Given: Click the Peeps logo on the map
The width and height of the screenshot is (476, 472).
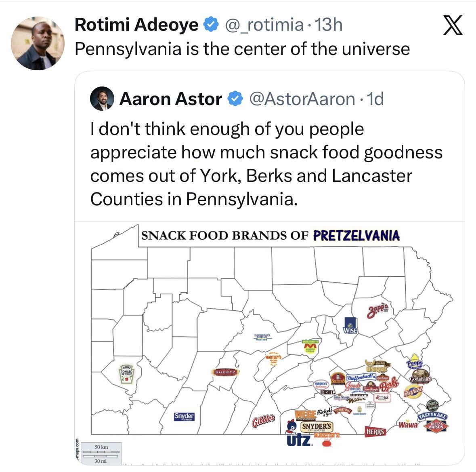Looking at the screenshot, I should coord(415,362).
